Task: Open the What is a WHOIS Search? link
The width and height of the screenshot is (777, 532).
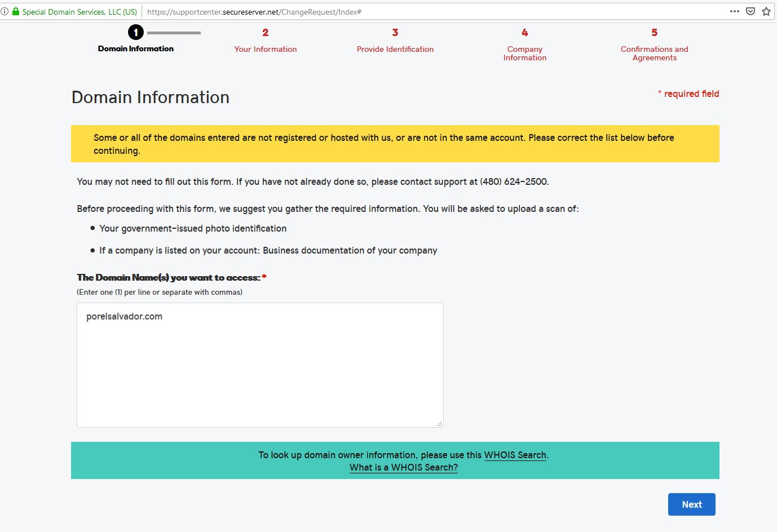Action: [404, 467]
